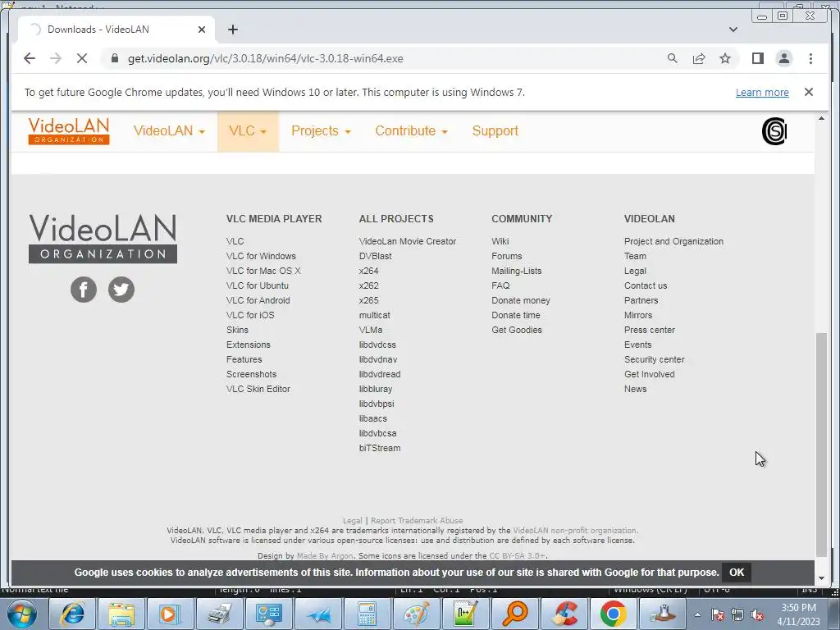
Task: Open the tab search chevron
Action: click(x=733, y=30)
